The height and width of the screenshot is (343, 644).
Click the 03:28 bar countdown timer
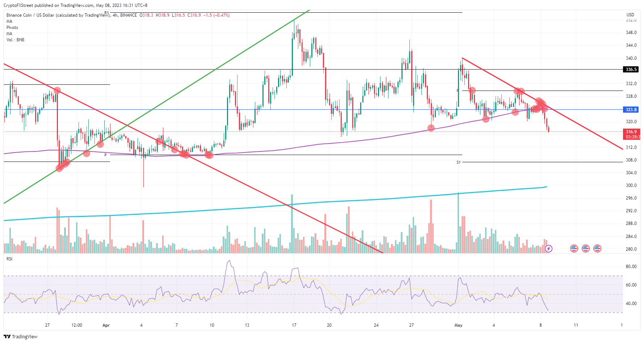pyautogui.click(x=632, y=137)
